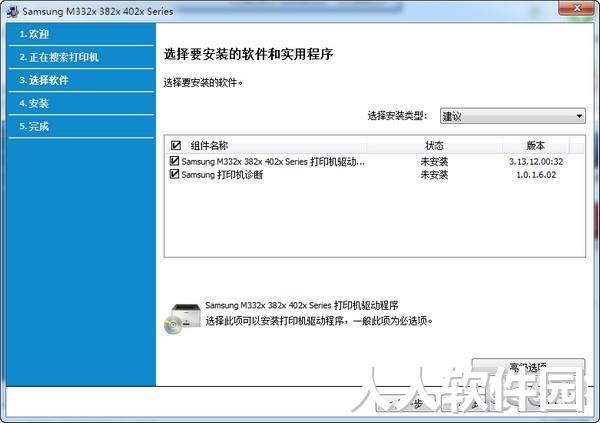This screenshot has width=600, height=423.
Task: Select the Samsung 打印机诊断 row text
Action: 222,175
